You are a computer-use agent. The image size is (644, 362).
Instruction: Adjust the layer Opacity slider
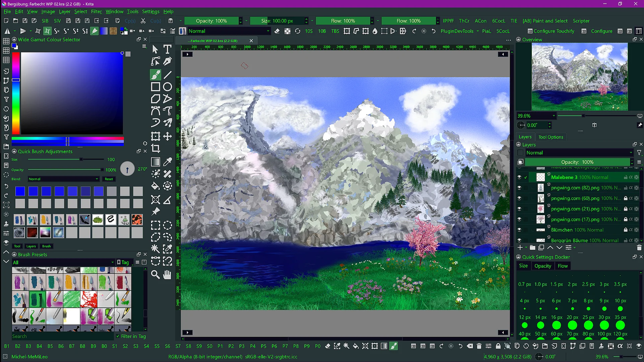coord(577,162)
